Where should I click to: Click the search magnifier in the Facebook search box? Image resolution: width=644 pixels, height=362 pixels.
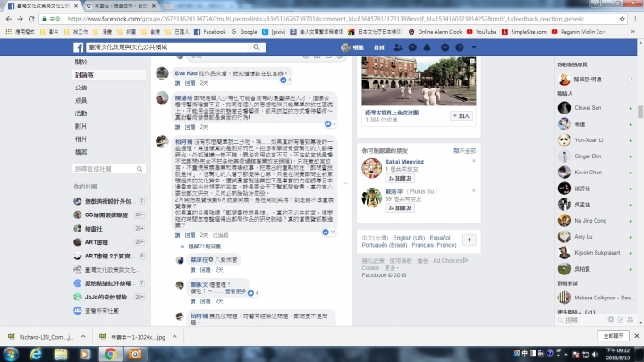(x=257, y=47)
